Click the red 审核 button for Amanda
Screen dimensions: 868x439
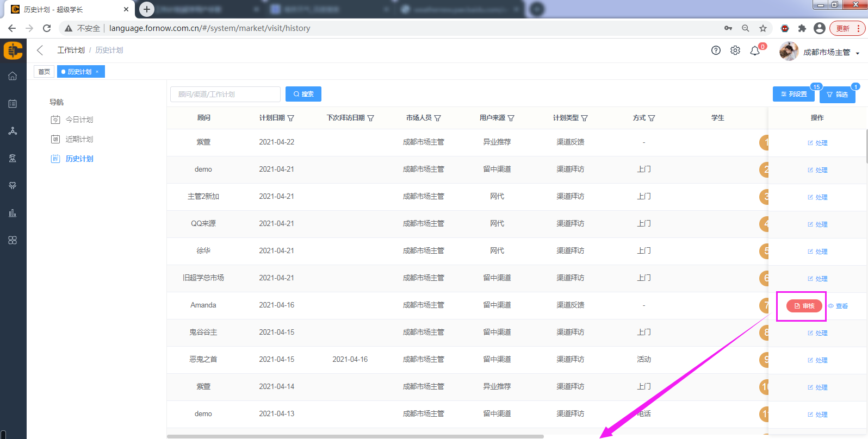coord(804,306)
